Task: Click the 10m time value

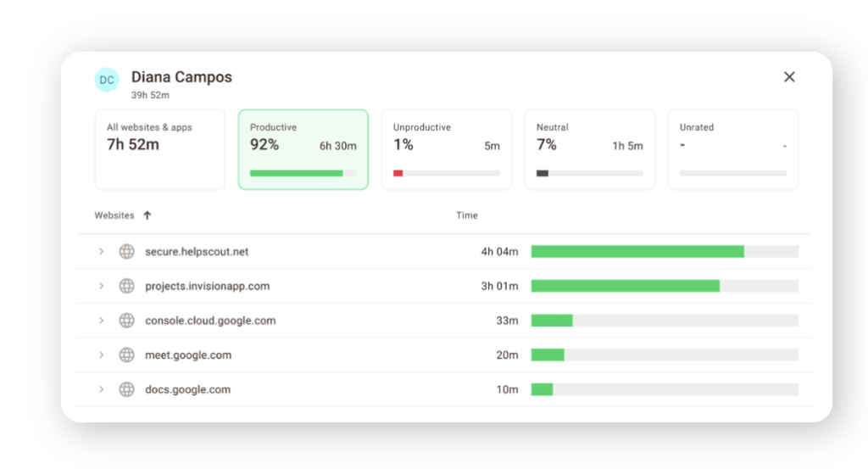Action: (x=507, y=389)
